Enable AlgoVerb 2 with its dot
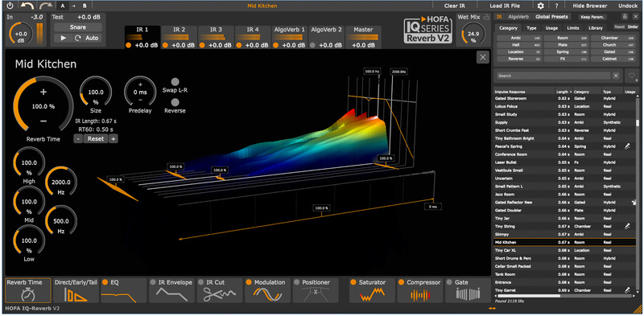This screenshot has height=316, width=644. (312, 45)
